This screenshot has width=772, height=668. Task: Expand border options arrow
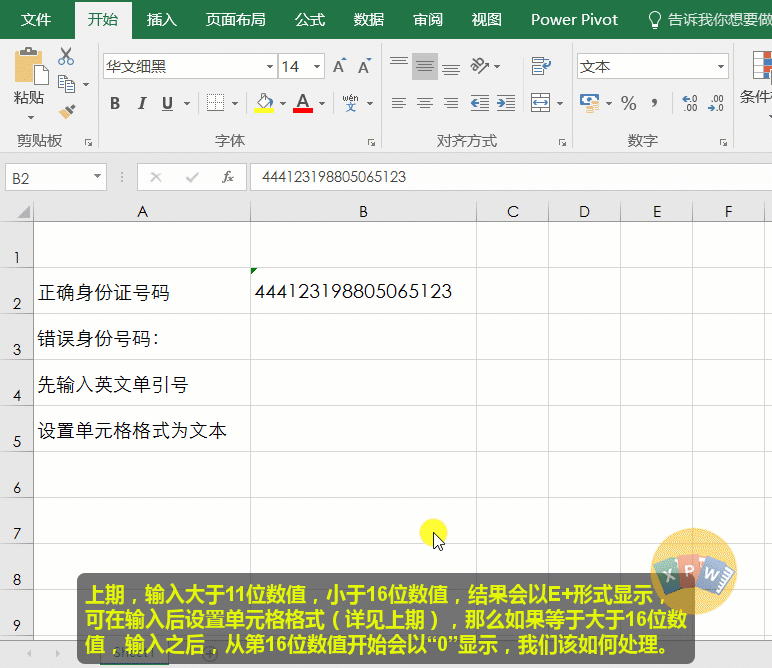235,104
